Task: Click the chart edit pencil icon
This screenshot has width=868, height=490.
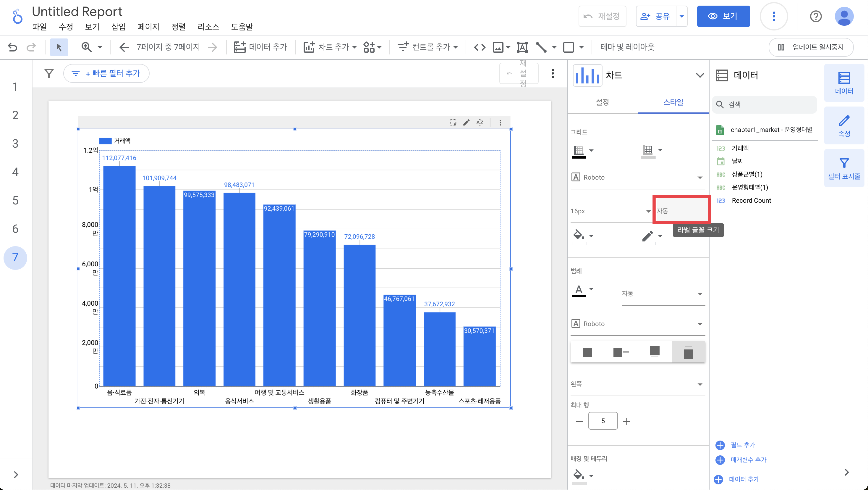Action: (466, 122)
